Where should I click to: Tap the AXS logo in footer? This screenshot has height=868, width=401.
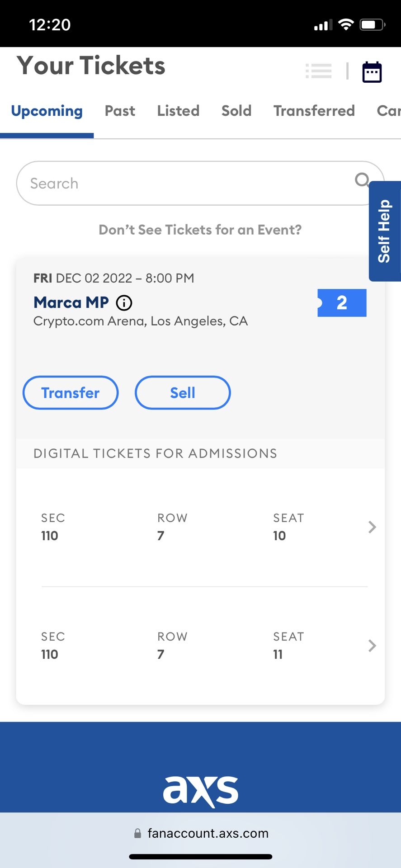pyautogui.click(x=200, y=791)
